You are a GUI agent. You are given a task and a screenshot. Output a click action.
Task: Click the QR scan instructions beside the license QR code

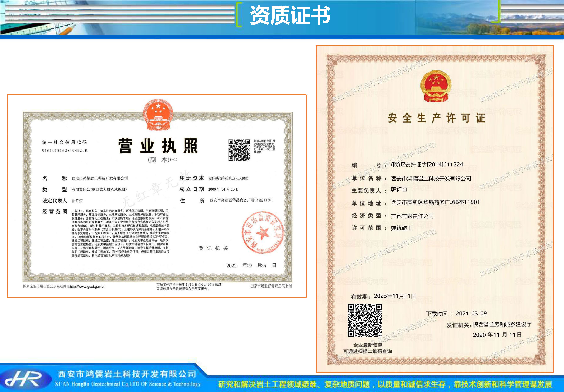[264, 147]
